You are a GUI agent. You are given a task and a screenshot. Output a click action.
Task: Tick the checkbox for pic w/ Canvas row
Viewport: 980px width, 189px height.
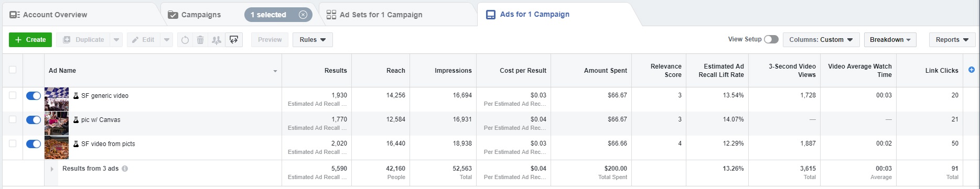13,119
